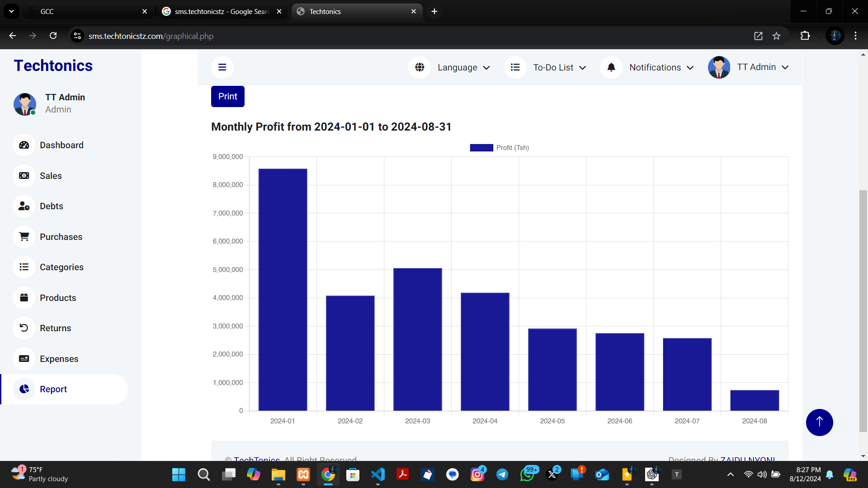This screenshot has width=868, height=488.
Task: Click the hamburger menu toggle icon
Action: point(222,67)
